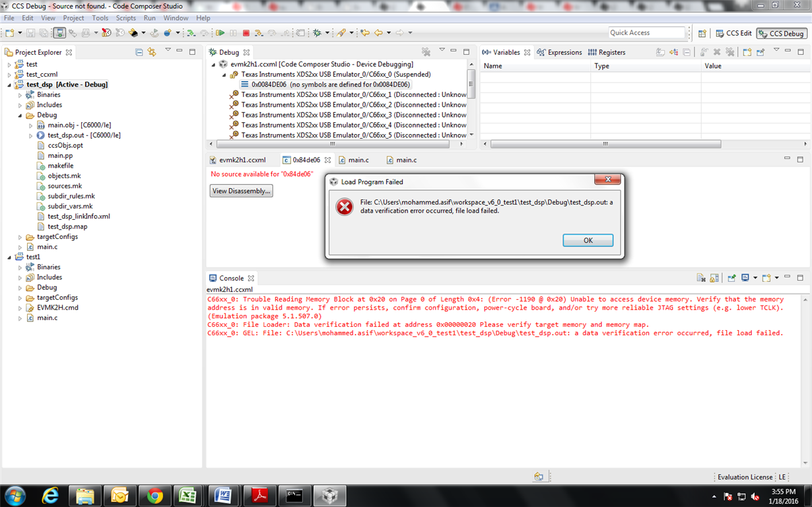Expand the test_dsp Binaries folder node
The width and height of the screenshot is (812, 507).
20,95
